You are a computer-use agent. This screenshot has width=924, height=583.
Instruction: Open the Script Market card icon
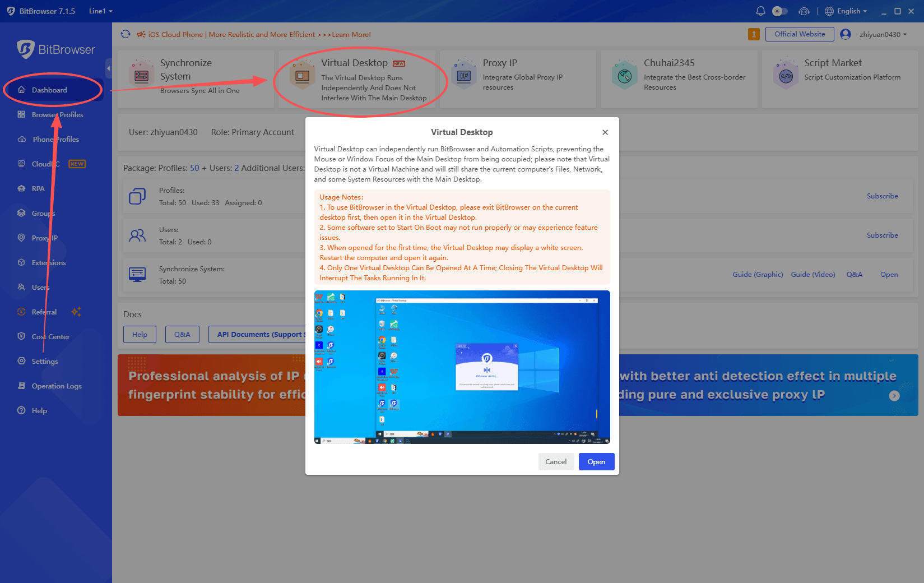[x=786, y=75]
